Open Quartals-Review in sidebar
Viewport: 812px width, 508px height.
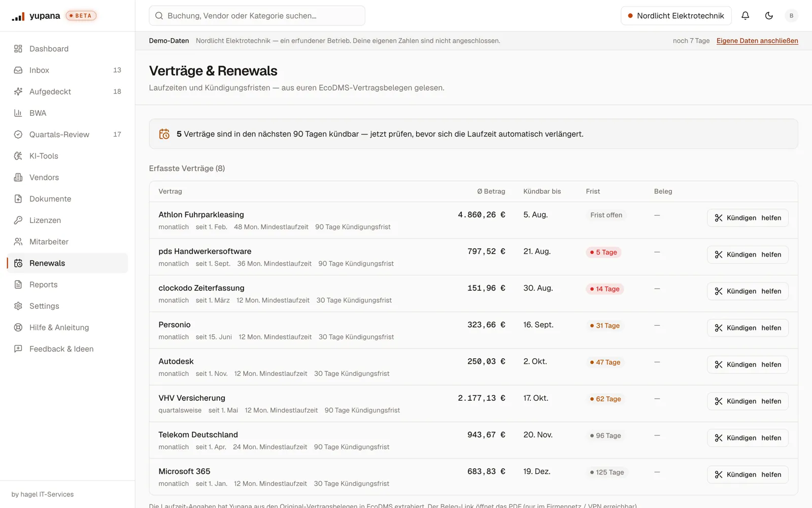click(x=67, y=135)
